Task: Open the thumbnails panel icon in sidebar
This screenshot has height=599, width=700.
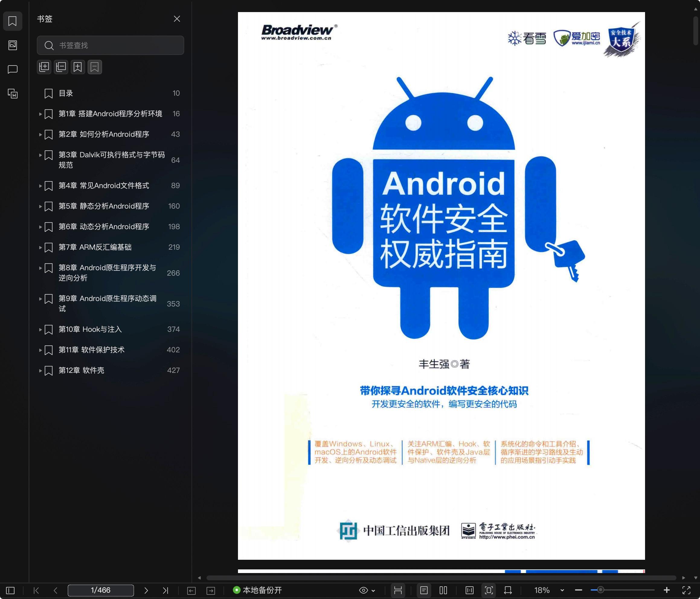Action: click(x=12, y=45)
